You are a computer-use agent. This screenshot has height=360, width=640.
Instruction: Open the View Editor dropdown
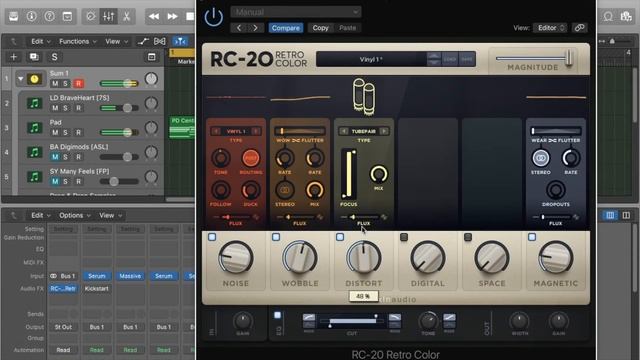(551, 28)
